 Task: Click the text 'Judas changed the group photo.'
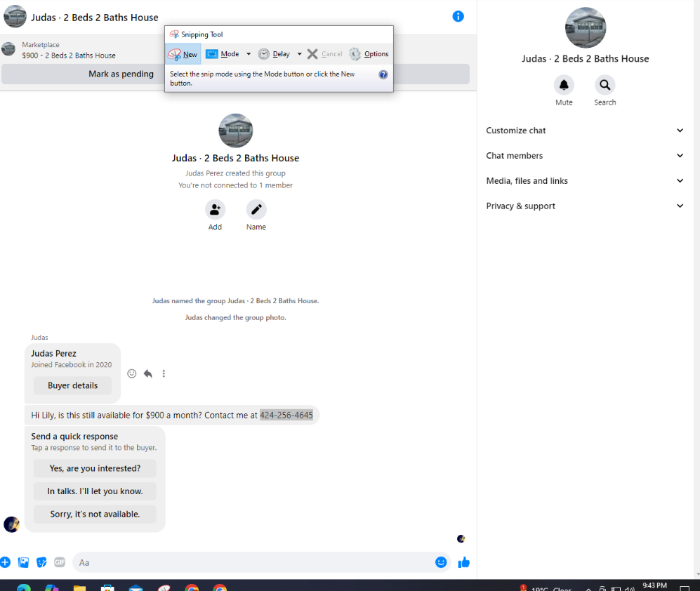click(x=236, y=317)
